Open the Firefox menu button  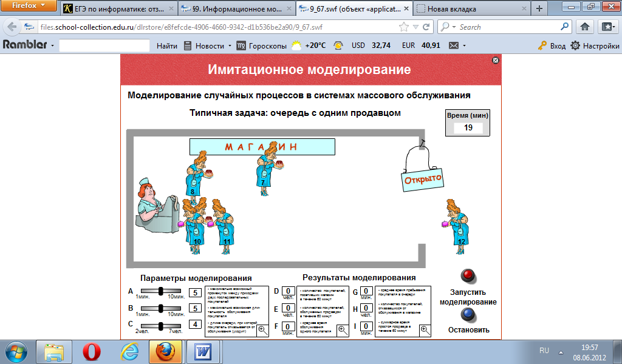[29, 5]
